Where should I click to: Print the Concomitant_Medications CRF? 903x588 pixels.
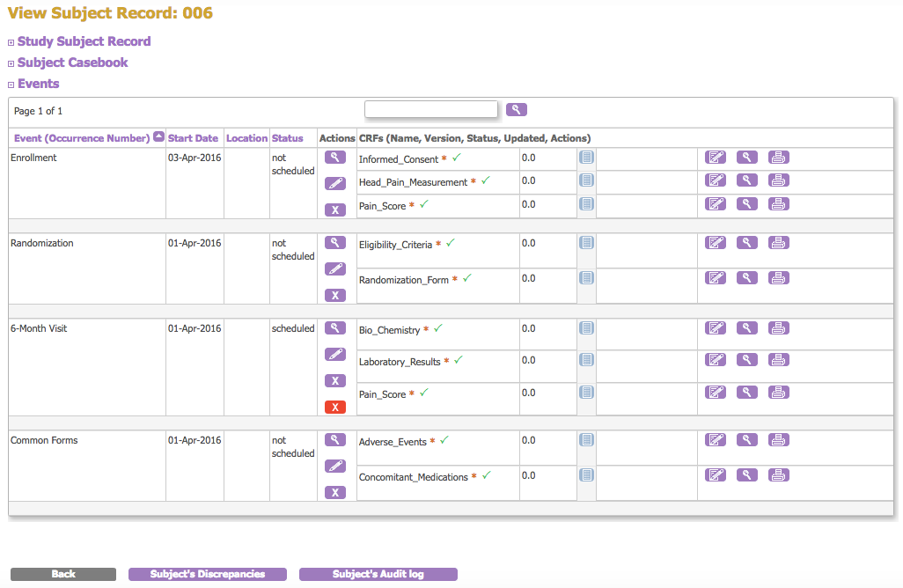[778, 475]
